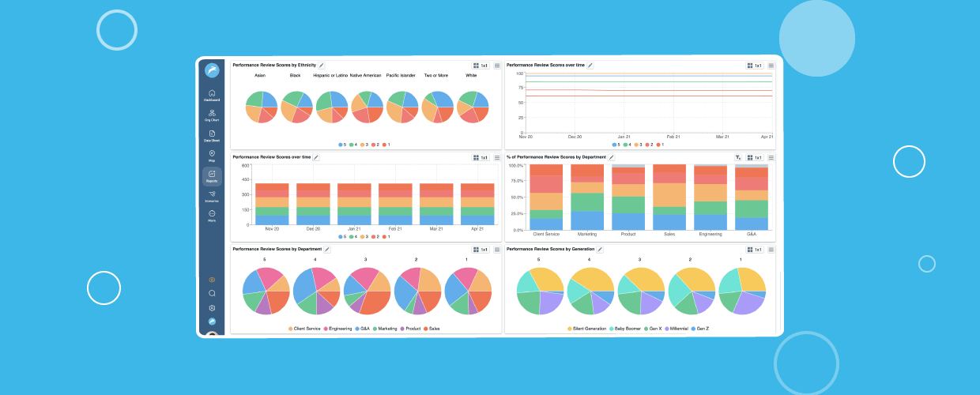Open settings gear in sidebar
The image size is (980, 395).
(x=212, y=308)
